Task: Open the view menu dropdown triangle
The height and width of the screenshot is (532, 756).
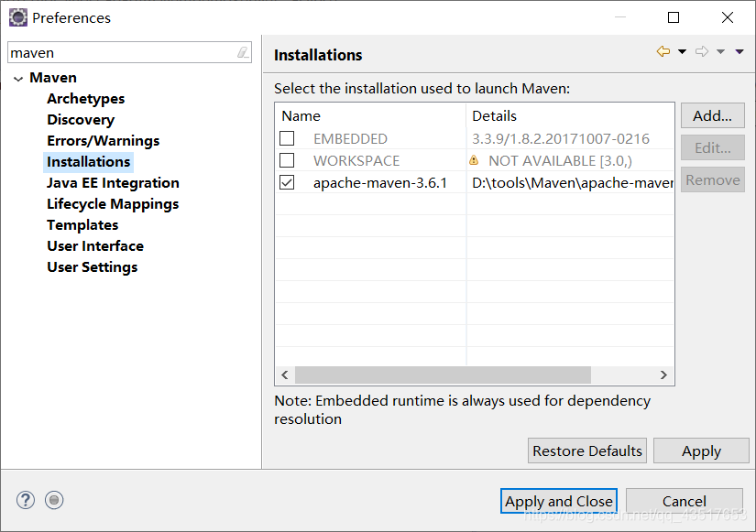Action: [x=740, y=51]
